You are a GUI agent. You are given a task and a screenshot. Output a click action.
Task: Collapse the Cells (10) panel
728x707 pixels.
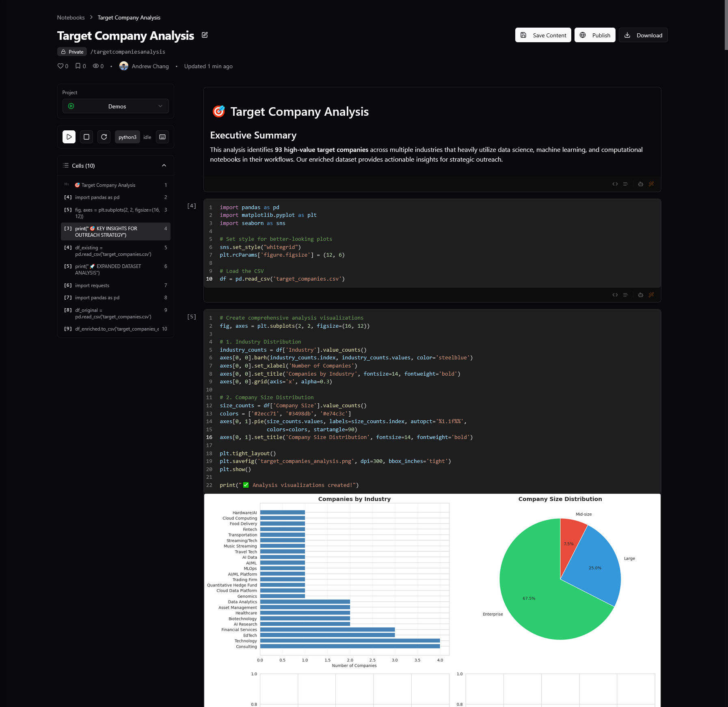164,165
